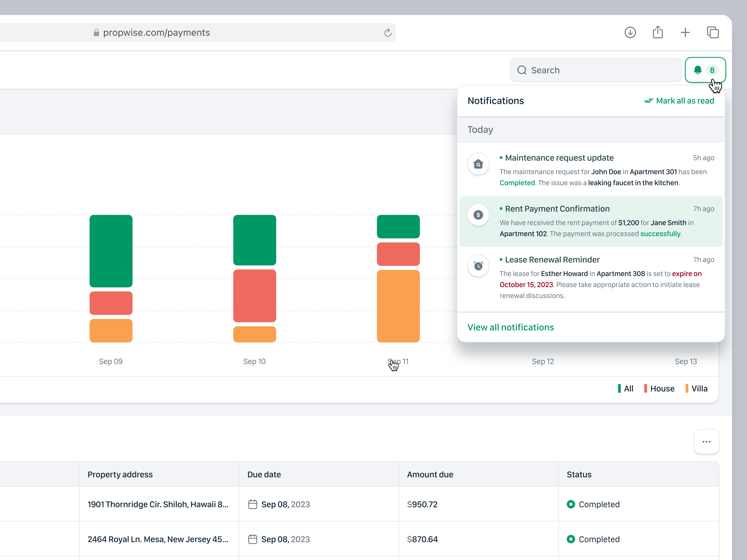Click the clock icon on the lease reminder

478,266
